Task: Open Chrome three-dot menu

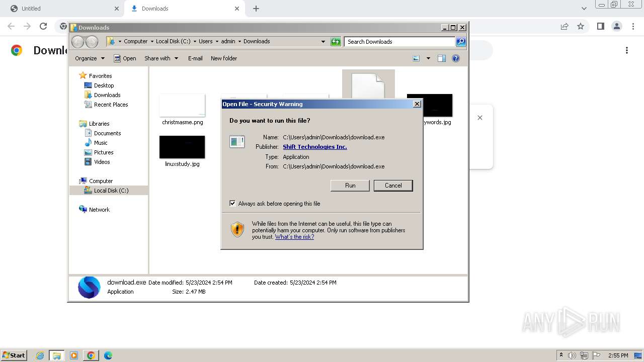Action: tap(633, 26)
